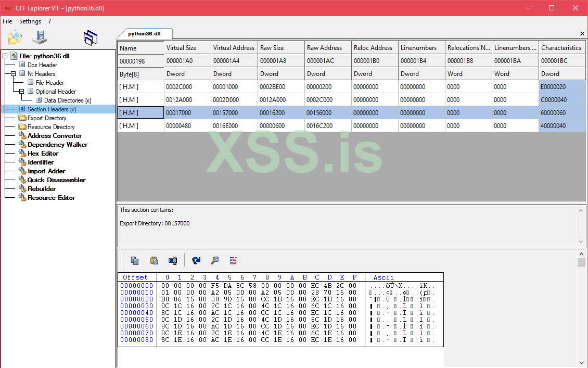Open the File menu
Image resolution: width=588 pixels, height=368 pixels.
click(7, 21)
